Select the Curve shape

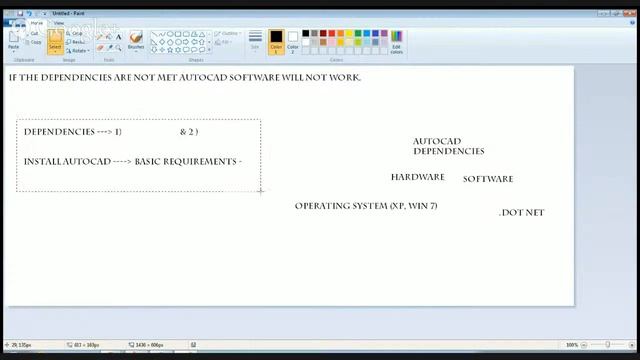pyautogui.click(x=162, y=34)
